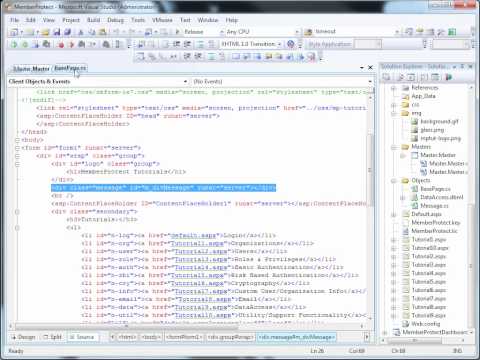Select the <html> tag navigator button
Image resolution: width=480 pixels, height=360 pixels.
pos(127,337)
